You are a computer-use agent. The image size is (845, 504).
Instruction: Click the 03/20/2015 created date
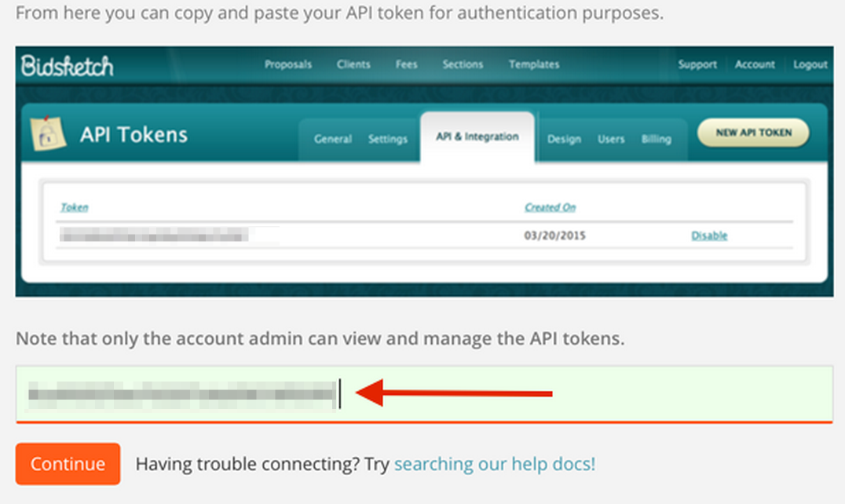[554, 236]
